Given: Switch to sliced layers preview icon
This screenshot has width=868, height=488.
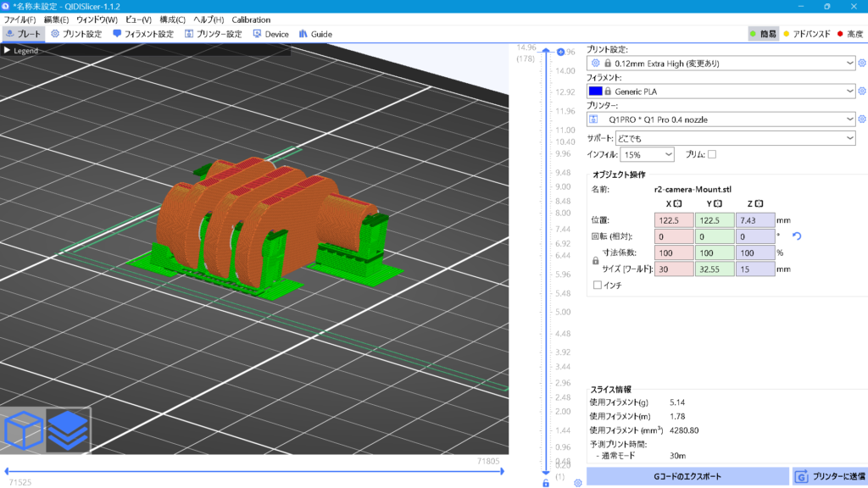Looking at the screenshot, I should coord(68,431).
